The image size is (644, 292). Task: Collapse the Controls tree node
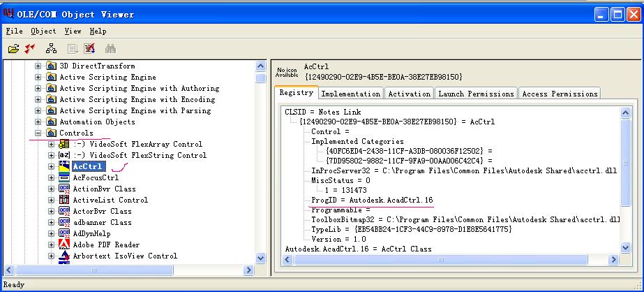38,133
